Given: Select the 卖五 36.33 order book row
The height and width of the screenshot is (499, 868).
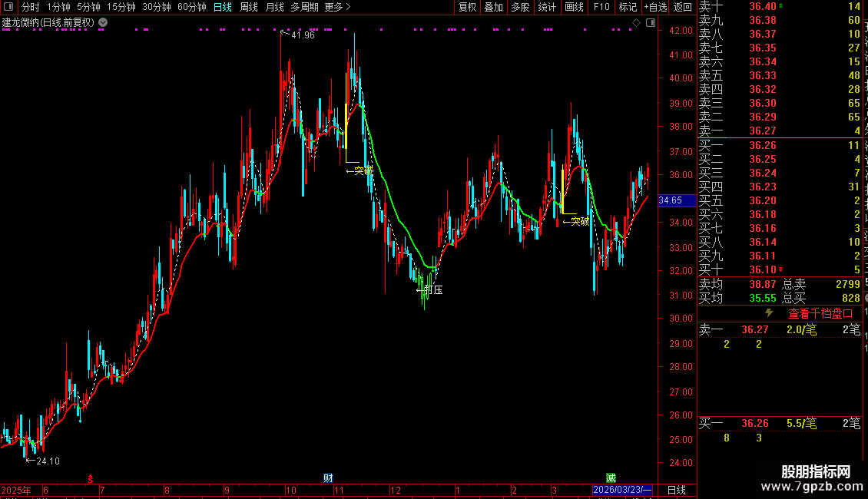Looking at the screenshot, I should [x=780, y=75].
